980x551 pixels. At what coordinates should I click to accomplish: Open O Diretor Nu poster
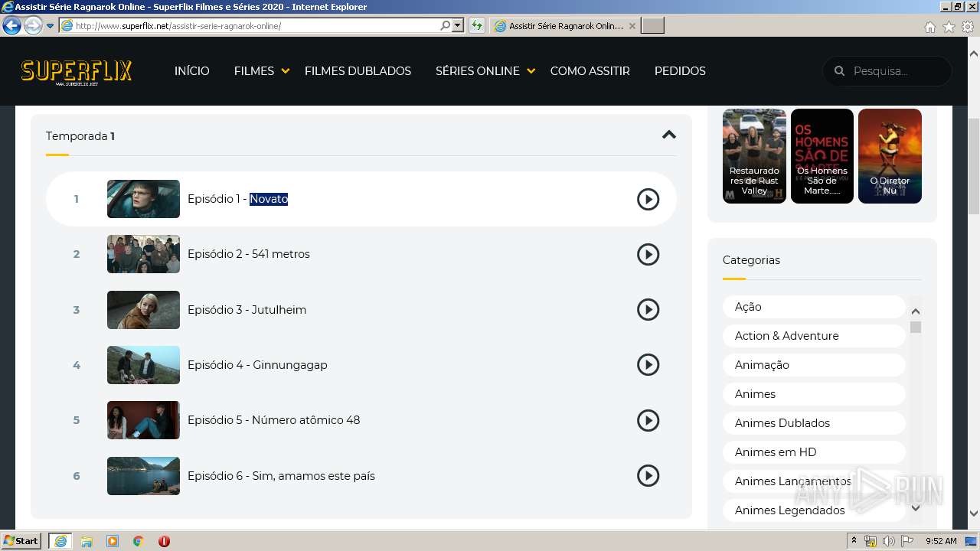click(x=890, y=156)
